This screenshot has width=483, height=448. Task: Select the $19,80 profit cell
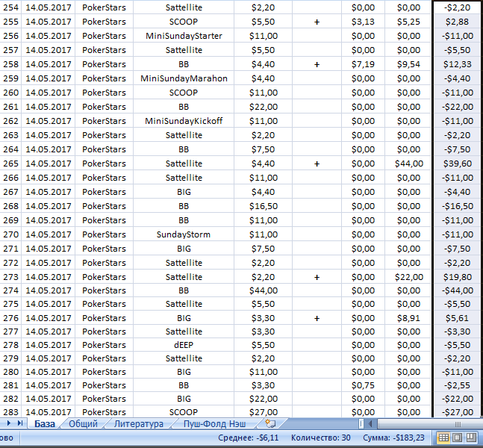click(457, 277)
